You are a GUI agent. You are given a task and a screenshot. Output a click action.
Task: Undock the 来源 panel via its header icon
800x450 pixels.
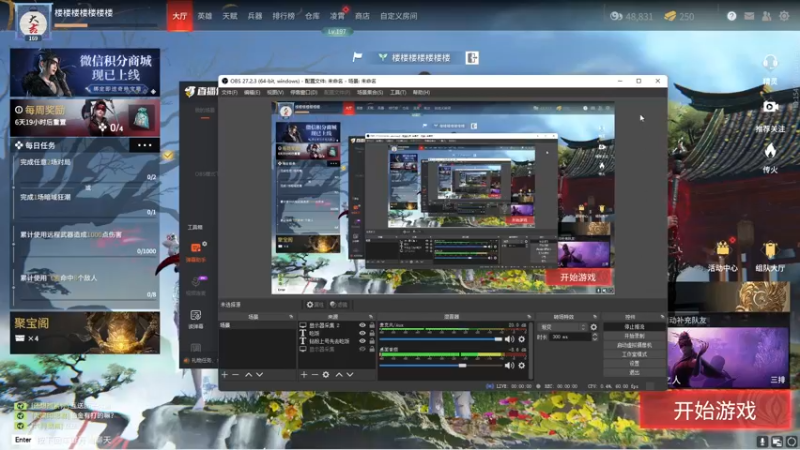371,317
